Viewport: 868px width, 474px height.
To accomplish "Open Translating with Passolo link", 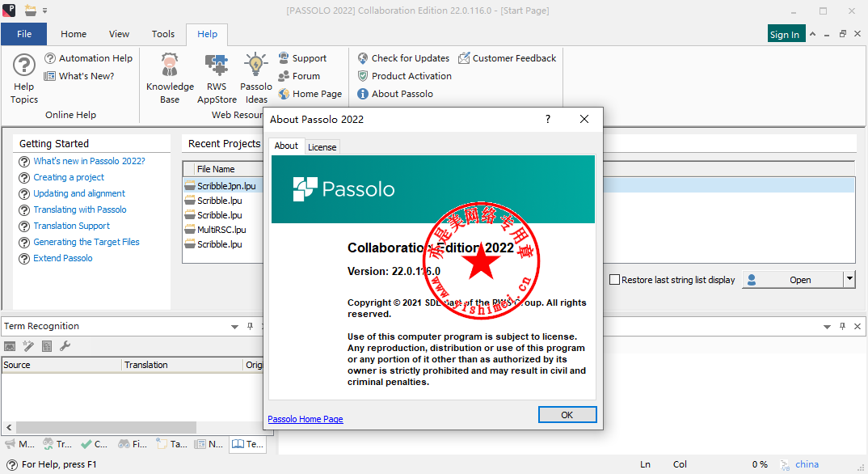I will [x=80, y=209].
